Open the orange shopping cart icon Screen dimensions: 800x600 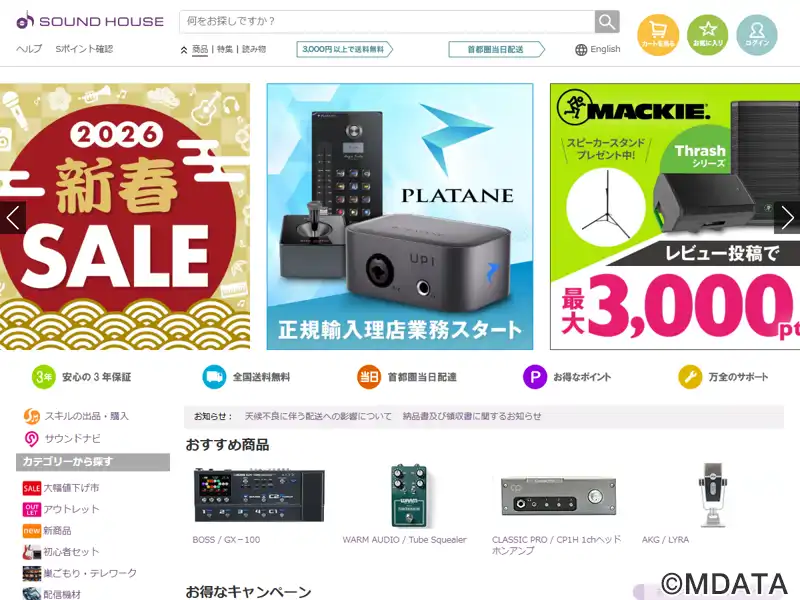click(658, 35)
